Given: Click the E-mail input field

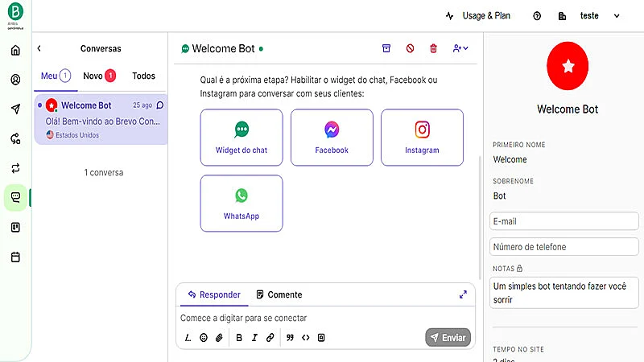Looking at the screenshot, I should pyautogui.click(x=563, y=221).
